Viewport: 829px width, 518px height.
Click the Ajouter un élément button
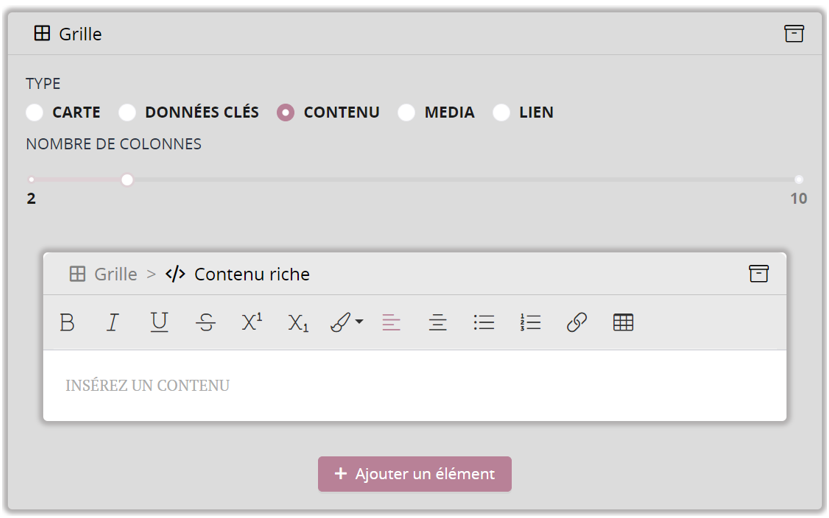click(415, 474)
